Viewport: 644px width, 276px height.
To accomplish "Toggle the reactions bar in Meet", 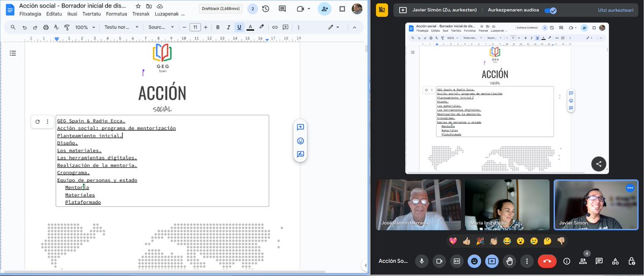I will tap(474, 261).
